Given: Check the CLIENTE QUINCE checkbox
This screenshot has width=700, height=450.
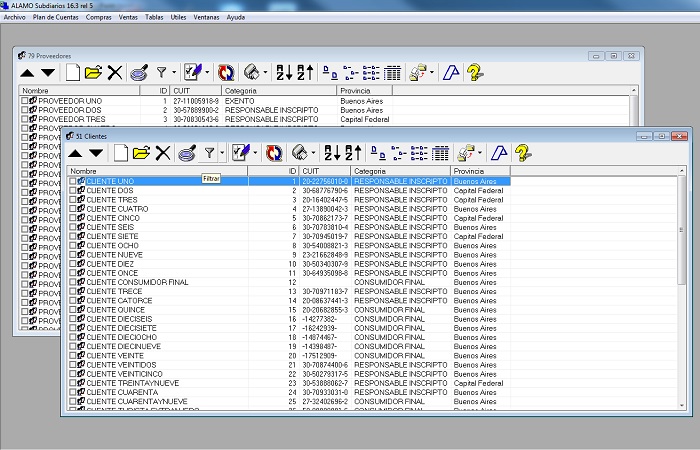Looking at the screenshot, I should [x=72, y=310].
